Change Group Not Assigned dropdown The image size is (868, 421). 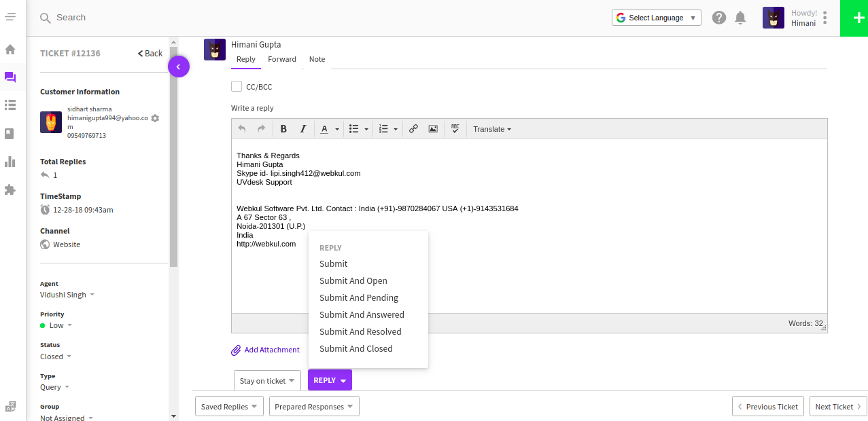pos(67,418)
